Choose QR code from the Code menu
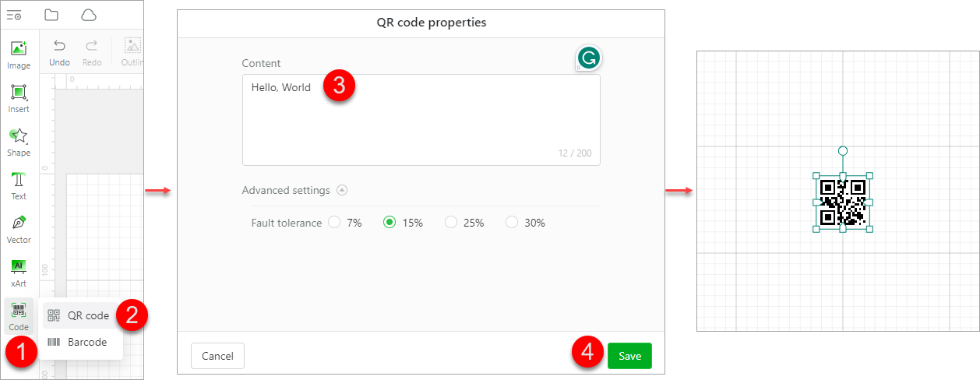The height and width of the screenshot is (380, 980). pyautogui.click(x=79, y=315)
